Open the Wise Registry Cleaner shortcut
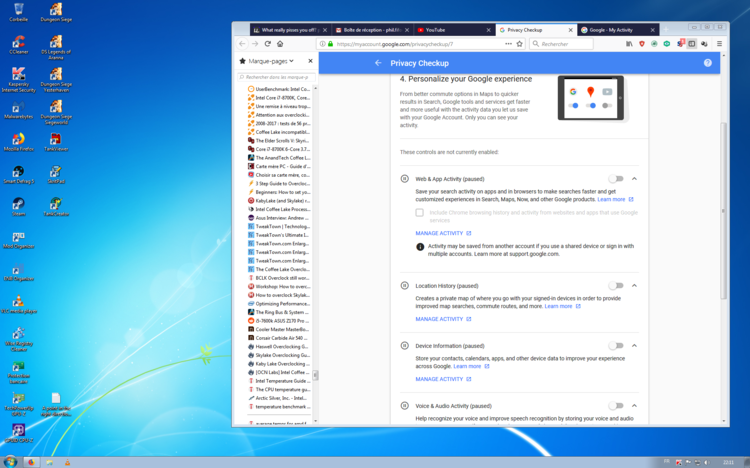The width and height of the screenshot is (750, 468). coord(19,339)
